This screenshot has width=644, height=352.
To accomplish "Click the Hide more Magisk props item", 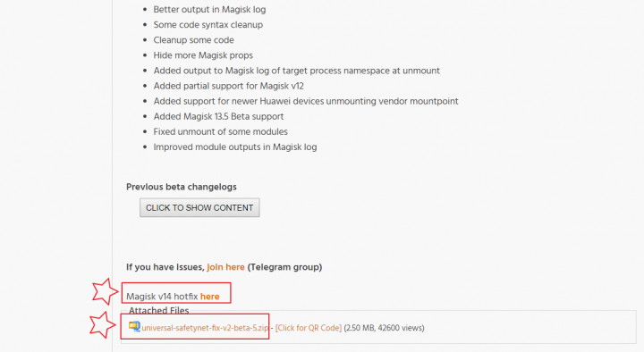I will [x=203, y=55].
